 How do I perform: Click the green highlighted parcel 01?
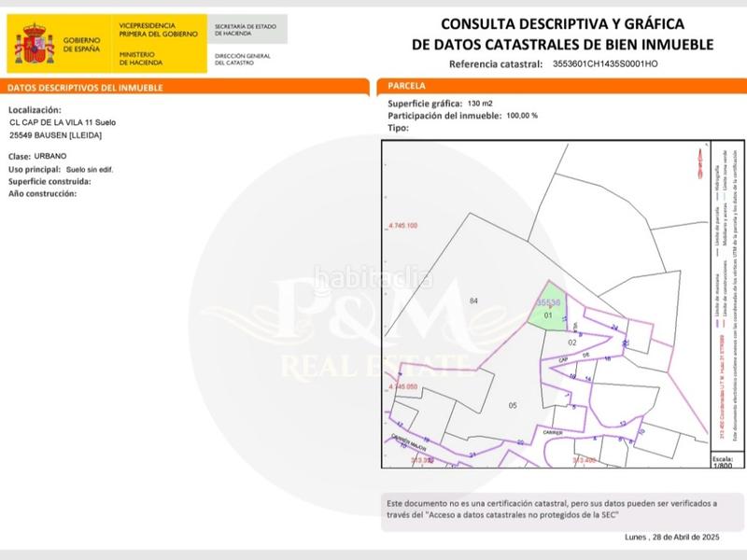pos(549,312)
